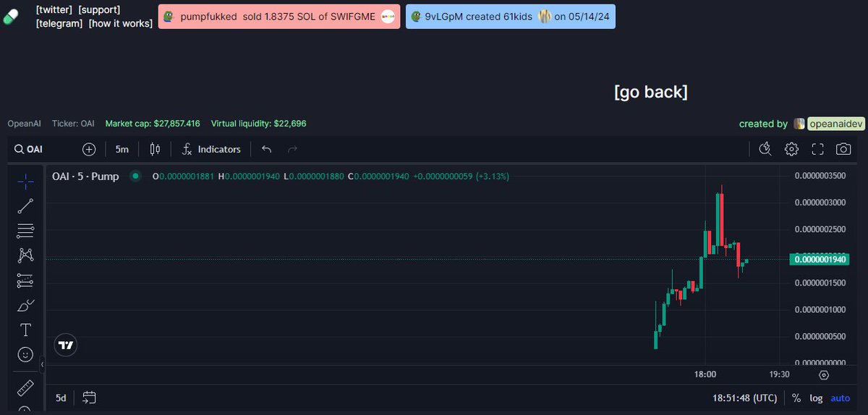Screen dimensions: 868x415
Task: Select the crosshair cursor tool
Action: click(x=25, y=181)
